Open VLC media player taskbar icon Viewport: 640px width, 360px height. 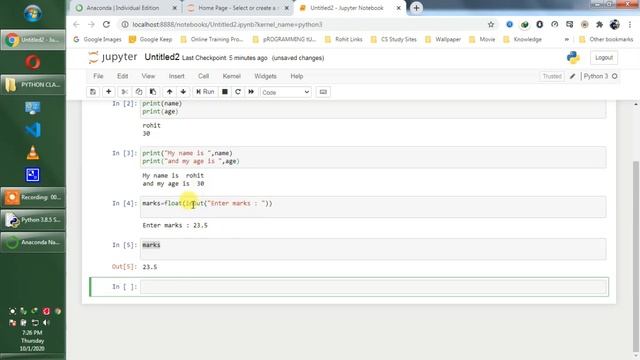point(33,153)
